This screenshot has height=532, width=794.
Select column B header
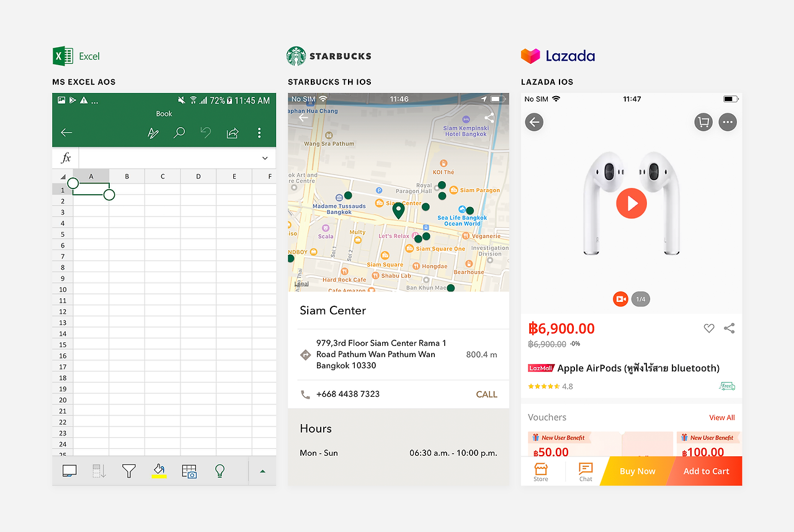[127, 177]
